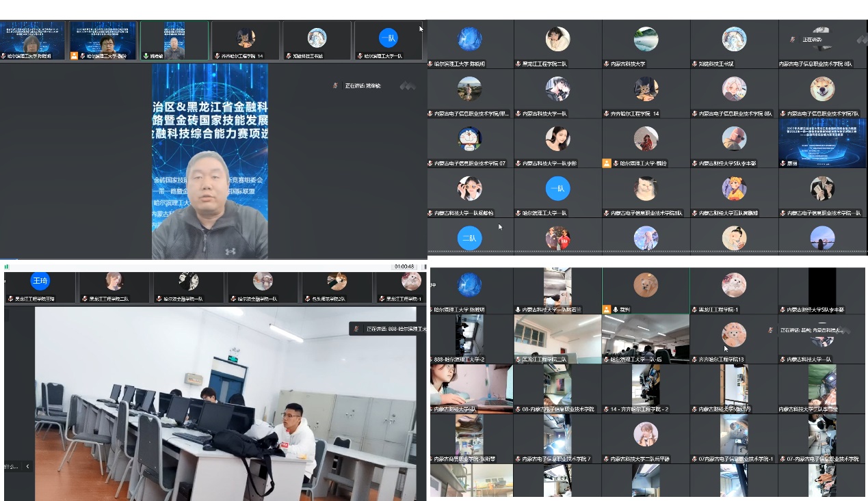The height and width of the screenshot is (501, 868).
Task: Open the classroom camera main video
Action: click(x=225, y=403)
